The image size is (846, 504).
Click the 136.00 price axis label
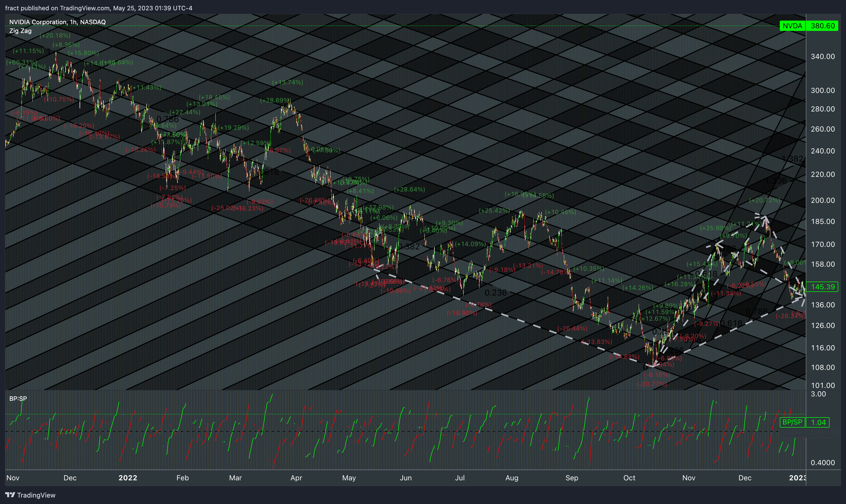click(823, 305)
